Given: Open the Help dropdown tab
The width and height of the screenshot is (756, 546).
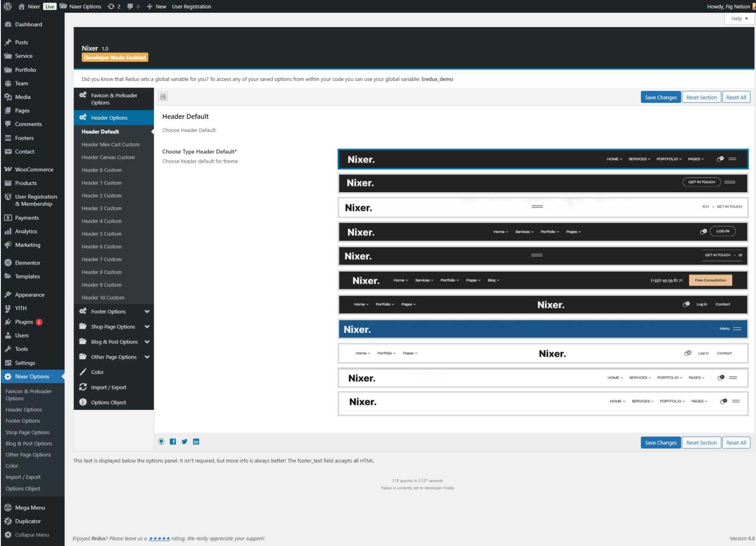Looking at the screenshot, I should [739, 19].
